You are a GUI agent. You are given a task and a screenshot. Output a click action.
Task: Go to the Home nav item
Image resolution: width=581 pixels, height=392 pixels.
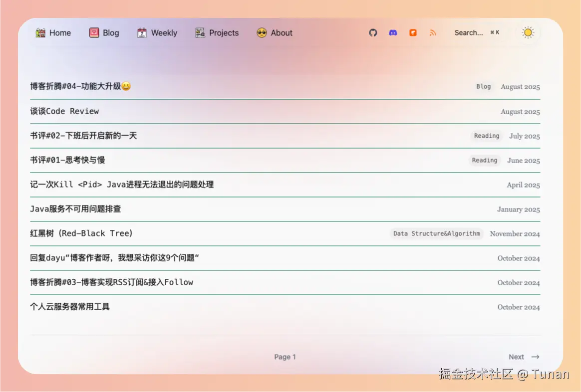pyautogui.click(x=53, y=32)
